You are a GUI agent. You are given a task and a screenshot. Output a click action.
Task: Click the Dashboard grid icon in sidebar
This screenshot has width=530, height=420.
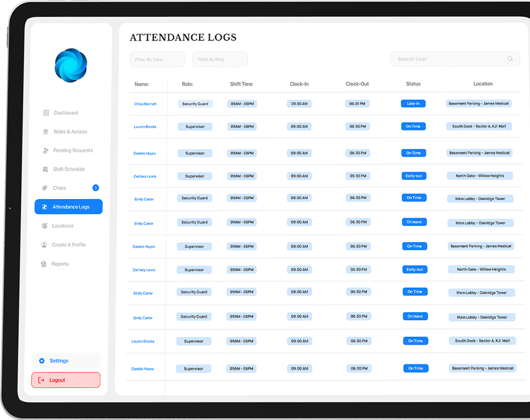pos(46,113)
